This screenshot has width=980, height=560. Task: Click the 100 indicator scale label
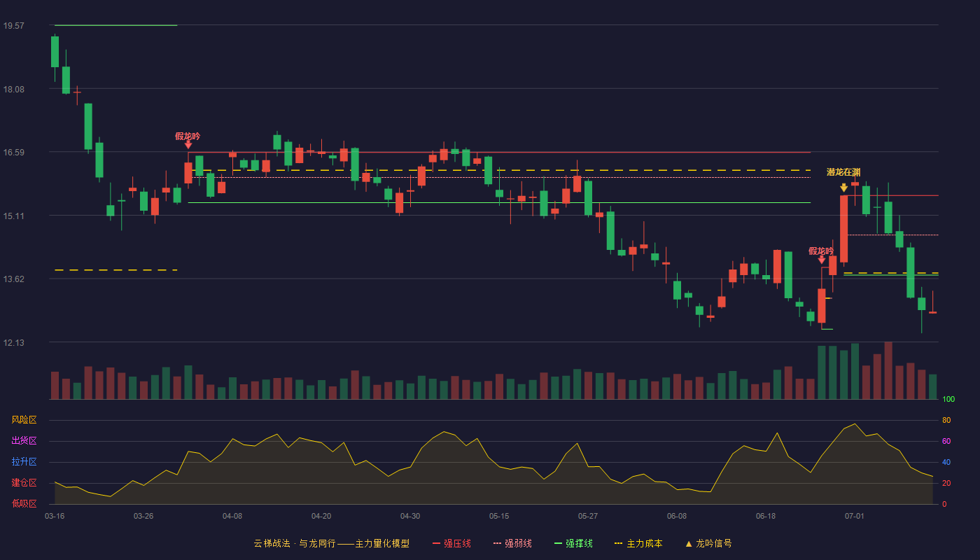[x=948, y=400]
